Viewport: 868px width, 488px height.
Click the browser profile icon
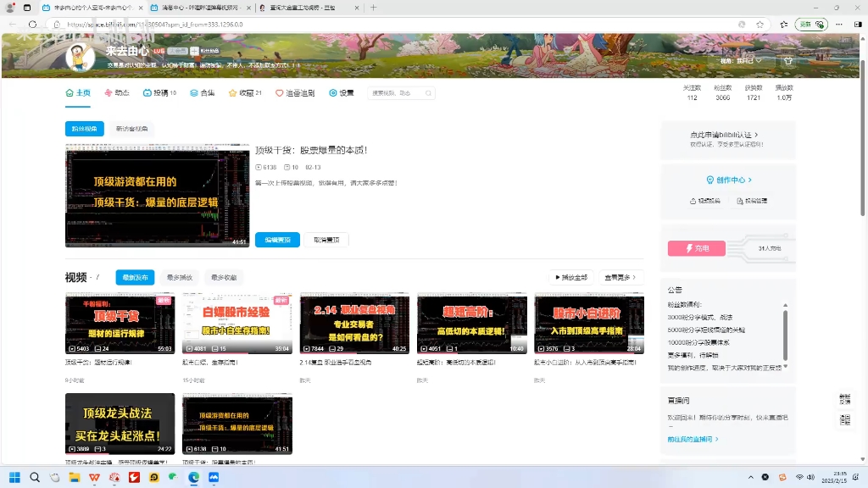click(x=9, y=8)
